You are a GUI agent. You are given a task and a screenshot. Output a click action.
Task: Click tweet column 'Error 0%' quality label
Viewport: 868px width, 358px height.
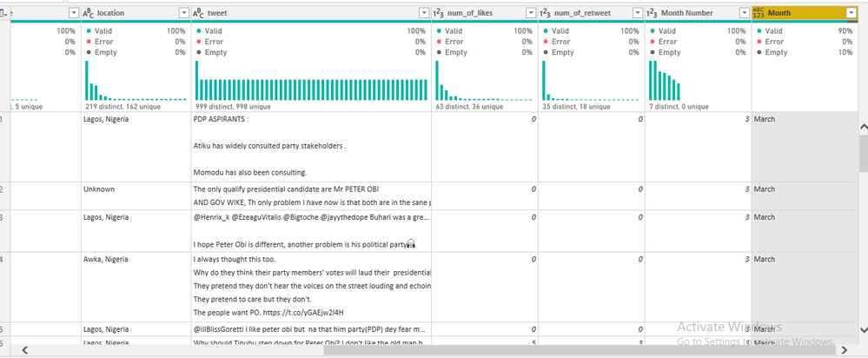point(311,42)
